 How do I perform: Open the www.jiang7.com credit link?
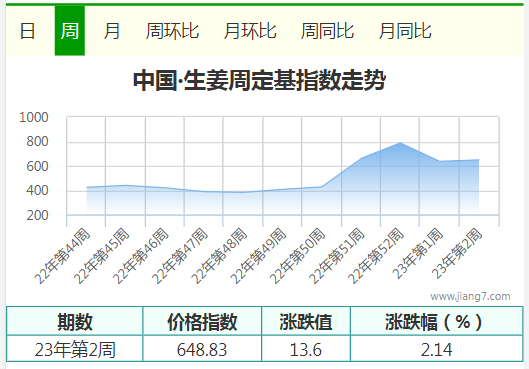[470, 296]
